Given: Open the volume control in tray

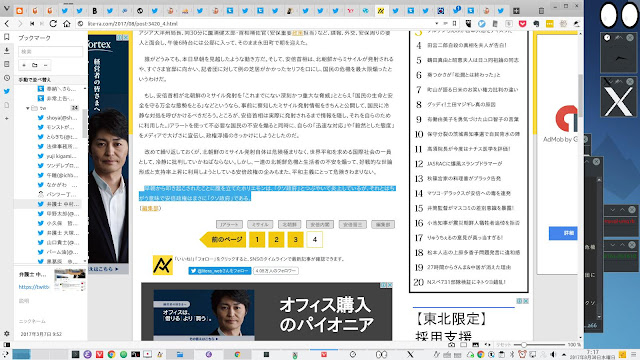Looking at the screenshot, I should coord(553,355).
